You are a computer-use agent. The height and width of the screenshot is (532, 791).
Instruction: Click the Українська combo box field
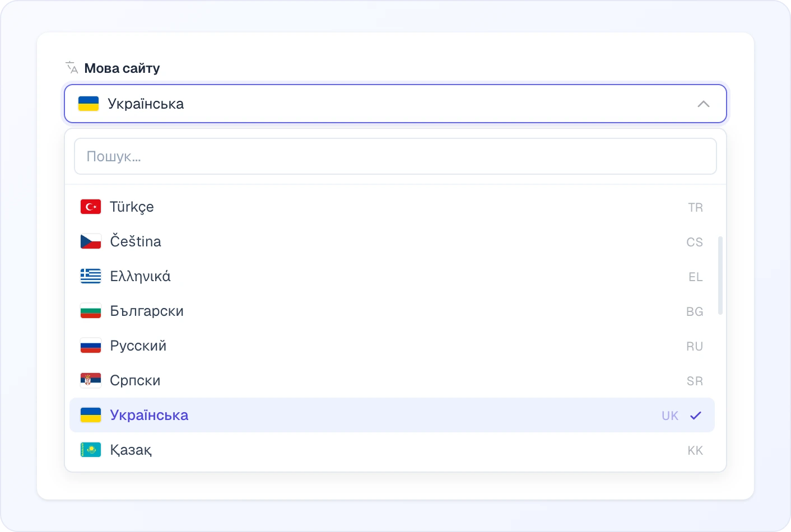[x=395, y=104]
